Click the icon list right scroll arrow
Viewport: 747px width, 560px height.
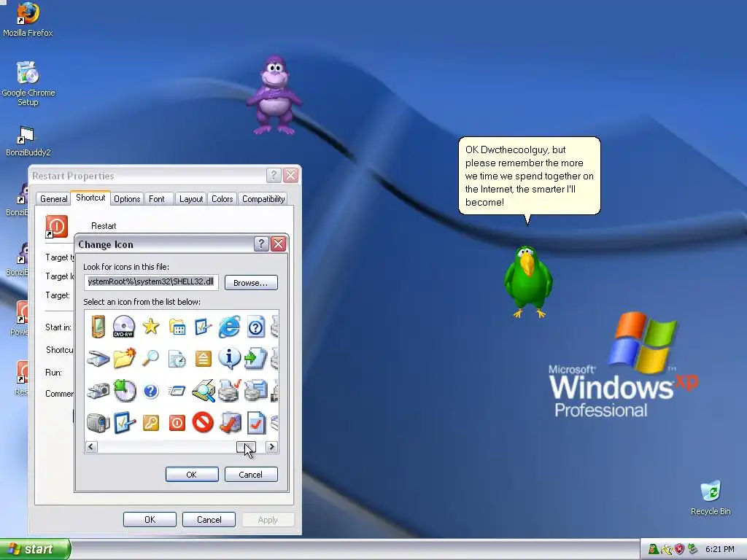[271, 447]
